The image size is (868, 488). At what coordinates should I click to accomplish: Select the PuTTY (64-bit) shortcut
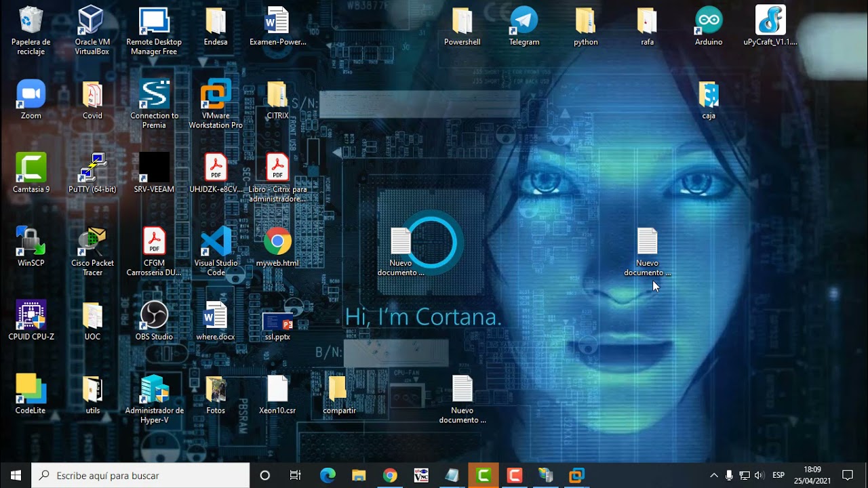(x=92, y=174)
